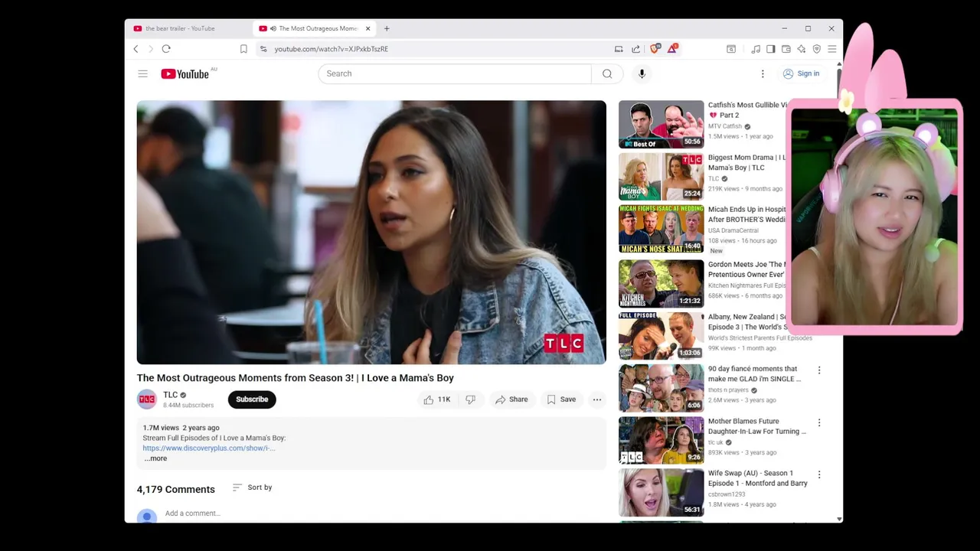980x551 pixels.
Task: Save the video to playlist
Action: pos(561,399)
